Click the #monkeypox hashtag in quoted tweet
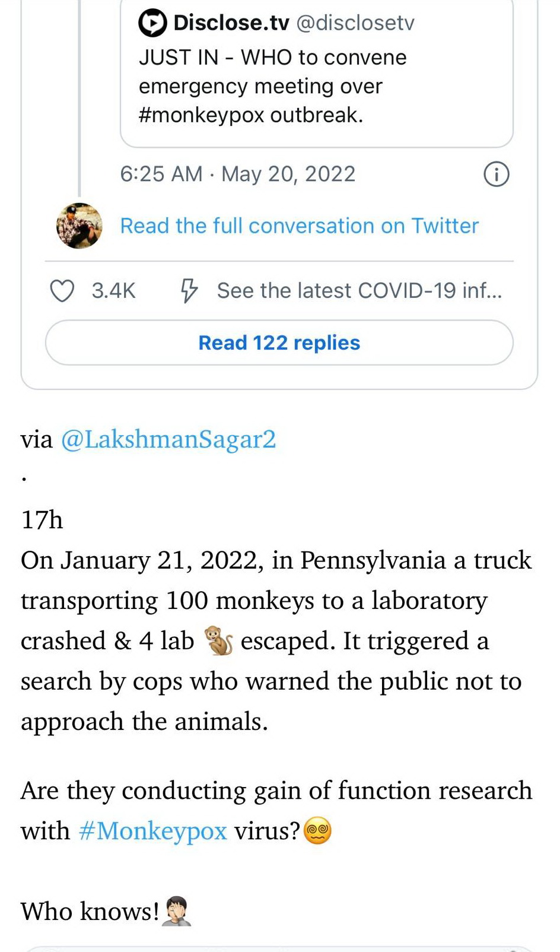 [201, 115]
